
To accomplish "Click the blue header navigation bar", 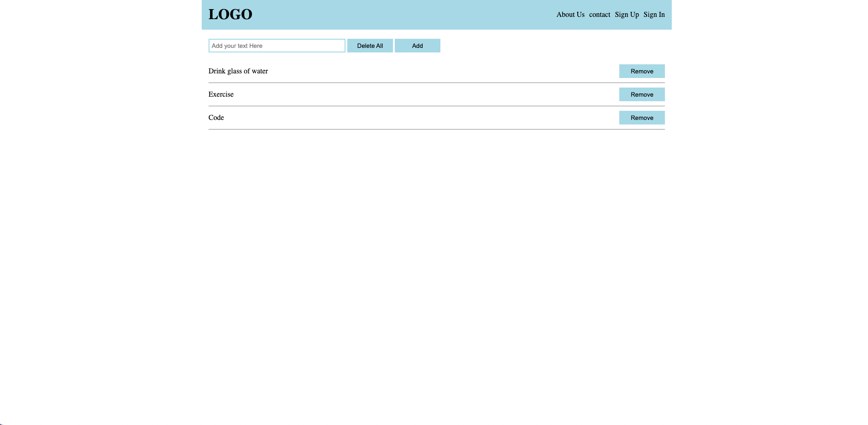I will pyautogui.click(x=411, y=14).
